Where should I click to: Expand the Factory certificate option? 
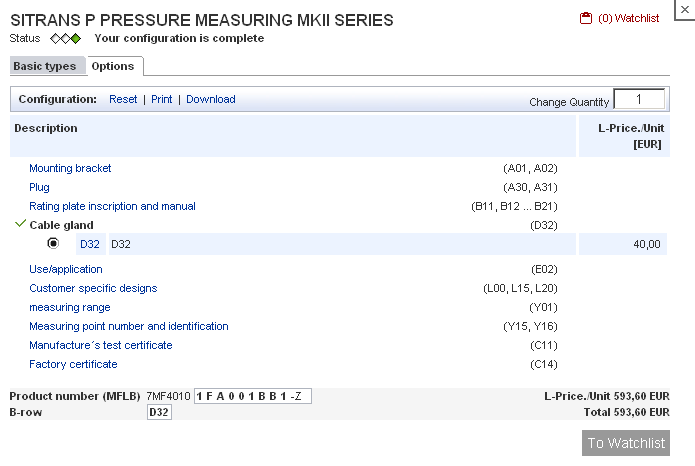[73, 364]
